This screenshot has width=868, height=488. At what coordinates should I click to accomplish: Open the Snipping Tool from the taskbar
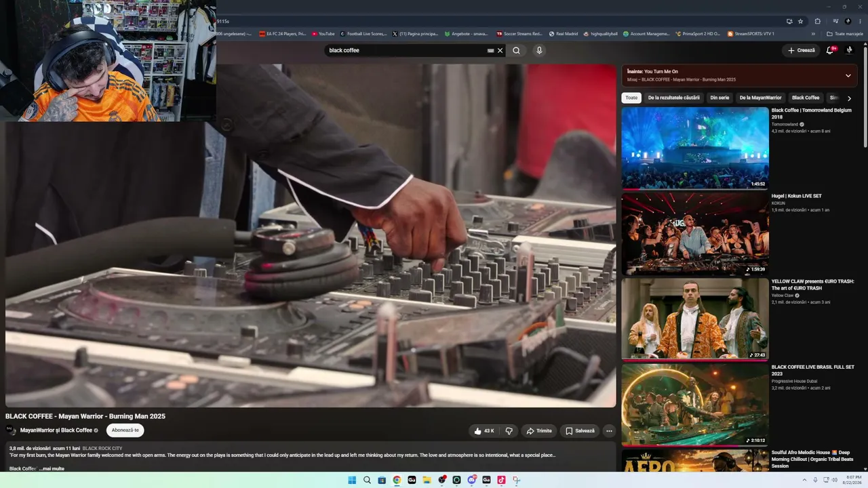(x=516, y=480)
